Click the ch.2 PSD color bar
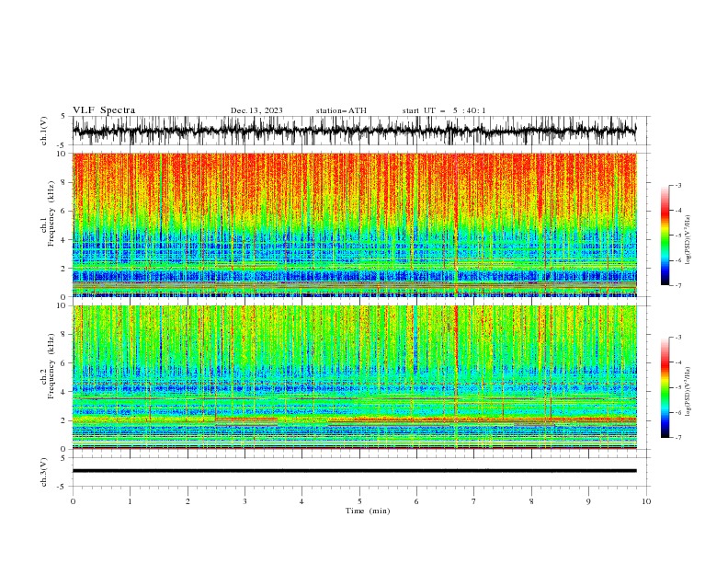728x563 pixels. point(665,387)
